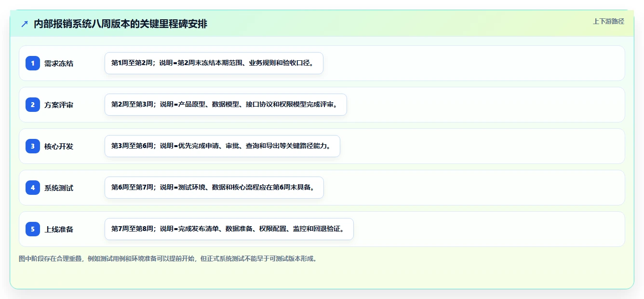
Task: Select the step 1 number badge
Action: tap(33, 63)
